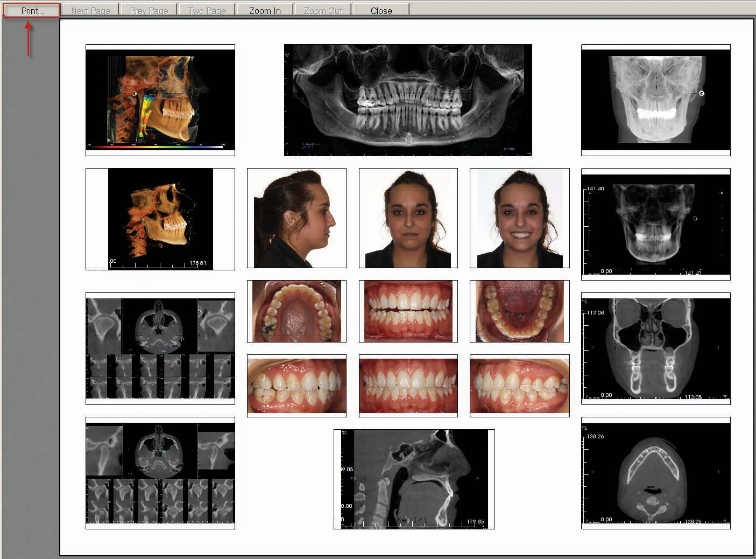Viewport: 756px width, 559px height.
Task: Switch to Two Page view
Action: 207,10
